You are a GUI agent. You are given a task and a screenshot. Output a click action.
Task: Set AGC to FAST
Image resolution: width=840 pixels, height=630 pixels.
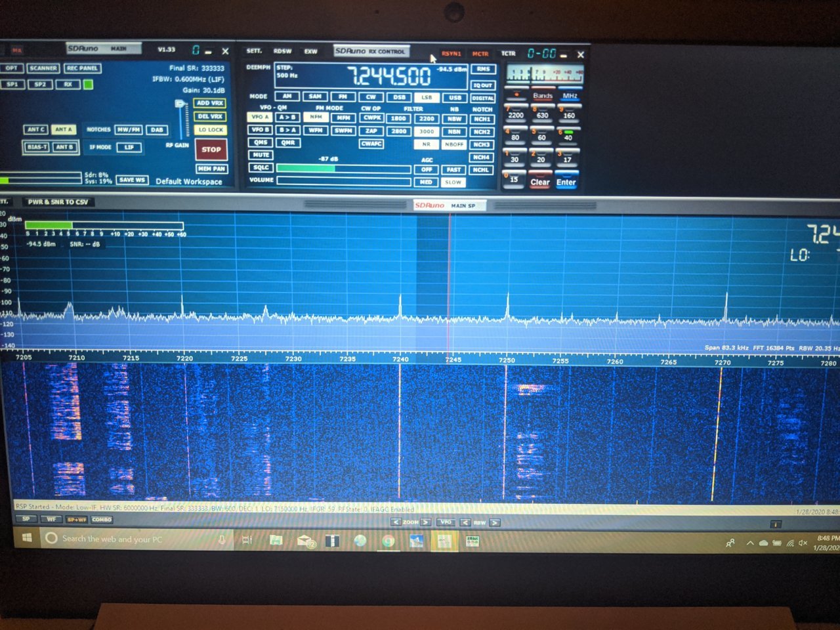[x=453, y=170]
